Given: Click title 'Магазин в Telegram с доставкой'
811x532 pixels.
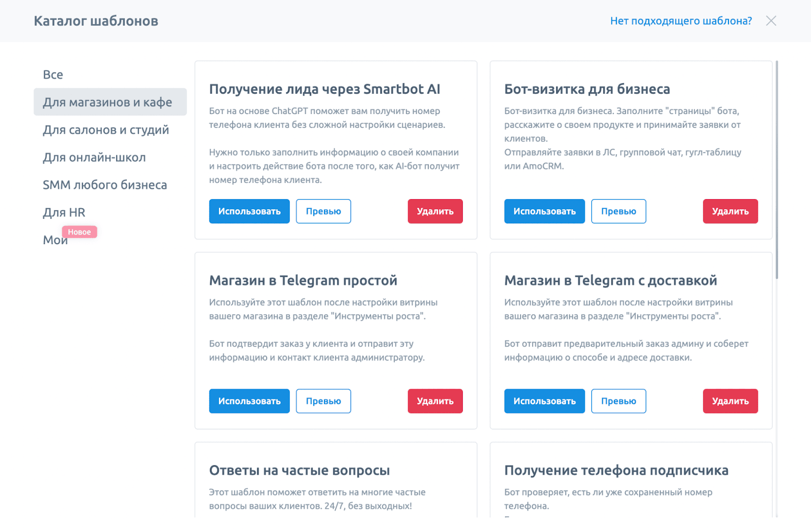Looking at the screenshot, I should coord(611,281).
